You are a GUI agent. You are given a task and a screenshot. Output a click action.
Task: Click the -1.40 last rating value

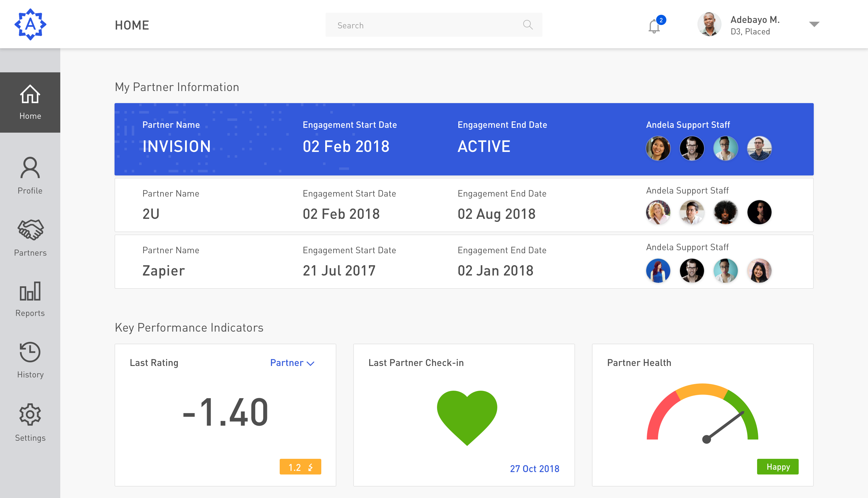(x=225, y=412)
